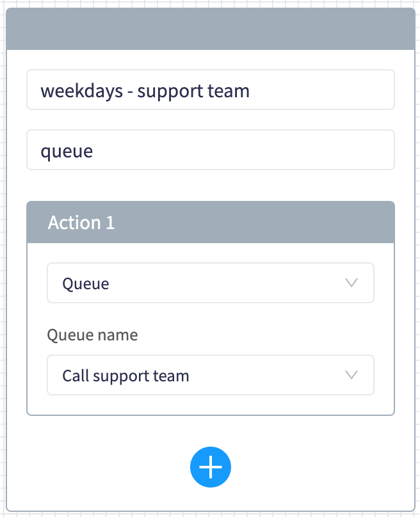Click the 'Queue name' label
This screenshot has width=420, height=517.
pos(92,335)
